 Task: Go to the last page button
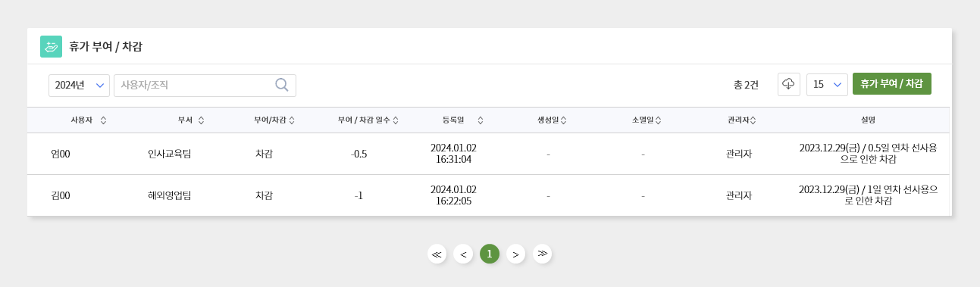point(542,254)
